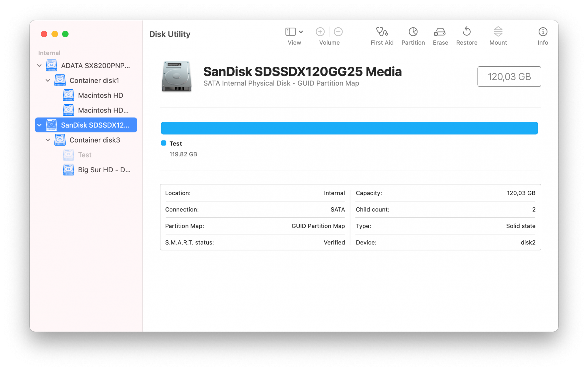This screenshot has height=371, width=588.
Task: Select Macintosh HD volume in sidebar
Action: 100,96
